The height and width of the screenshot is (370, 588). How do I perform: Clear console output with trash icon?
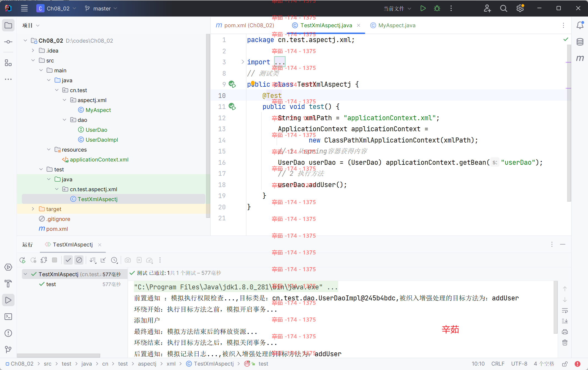tap(565, 342)
